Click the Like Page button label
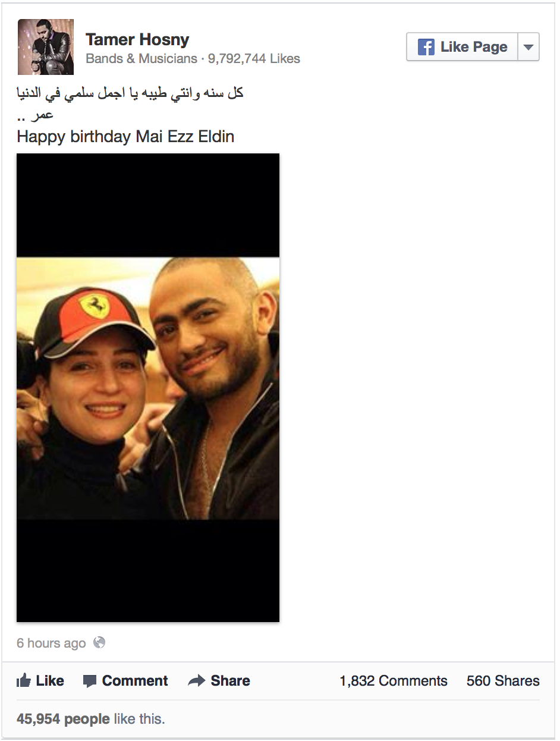The height and width of the screenshot is (741, 560). tap(474, 47)
